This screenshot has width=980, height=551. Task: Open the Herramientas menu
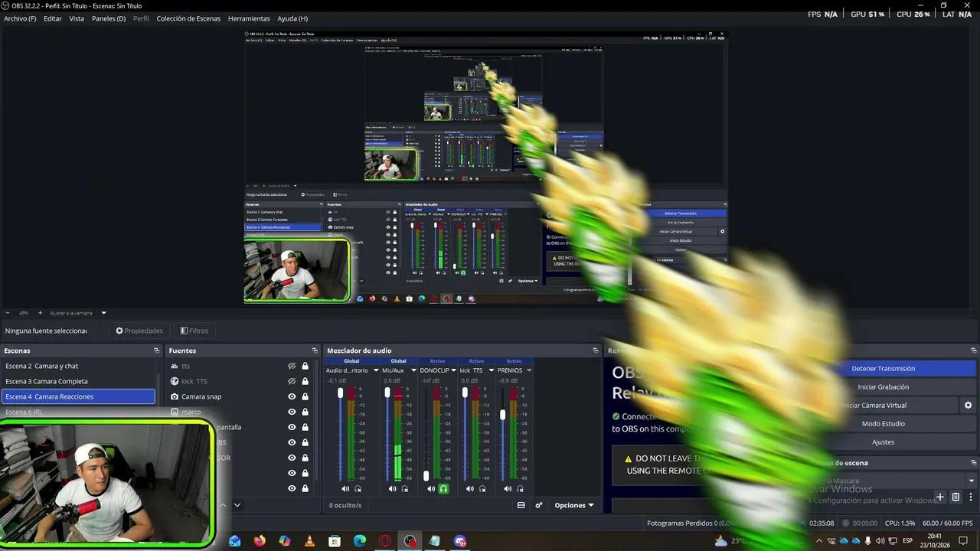pos(249,18)
